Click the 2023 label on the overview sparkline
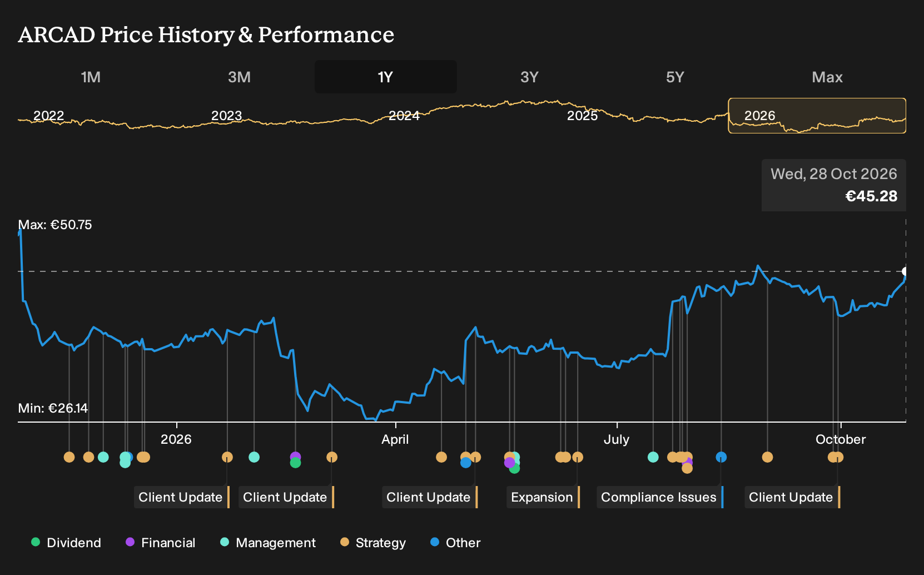Viewport: 924px width, 575px height. 226,116
